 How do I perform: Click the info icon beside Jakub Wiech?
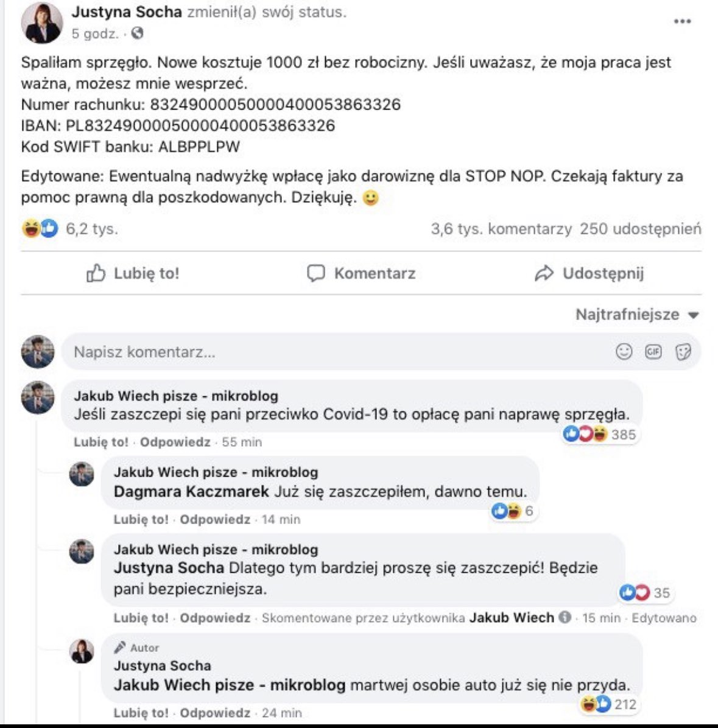[x=565, y=617]
